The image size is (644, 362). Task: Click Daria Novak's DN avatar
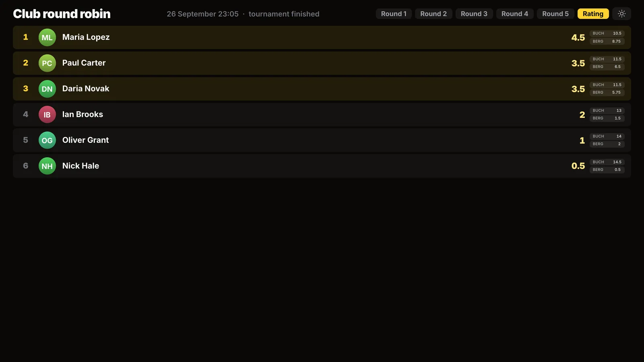click(47, 89)
